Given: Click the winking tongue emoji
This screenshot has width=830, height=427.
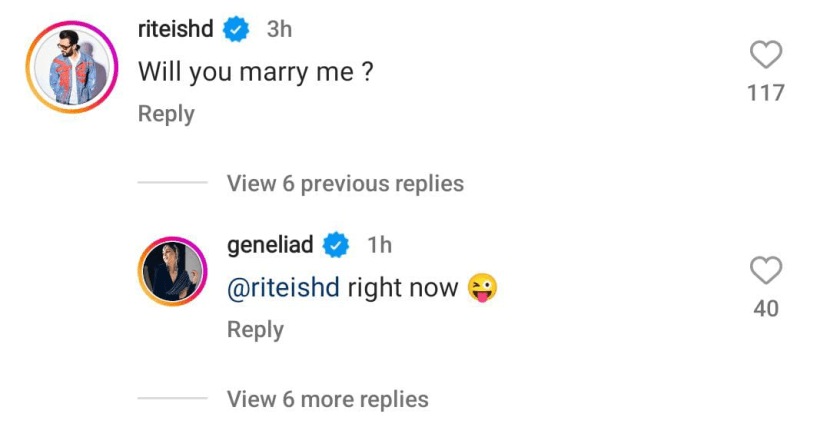Looking at the screenshot, I should pos(482,288).
